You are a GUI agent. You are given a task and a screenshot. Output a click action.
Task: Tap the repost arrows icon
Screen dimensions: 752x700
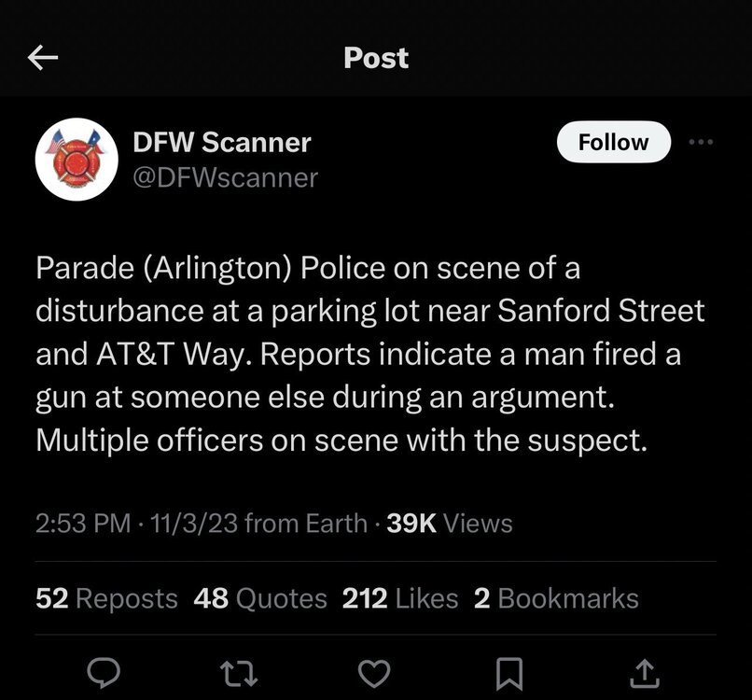[x=238, y=674]
